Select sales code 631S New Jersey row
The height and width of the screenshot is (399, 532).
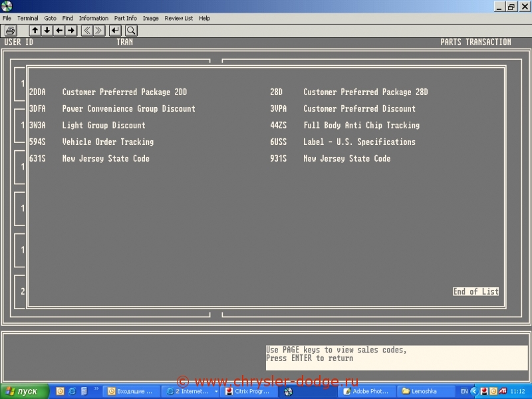[89, 158]
